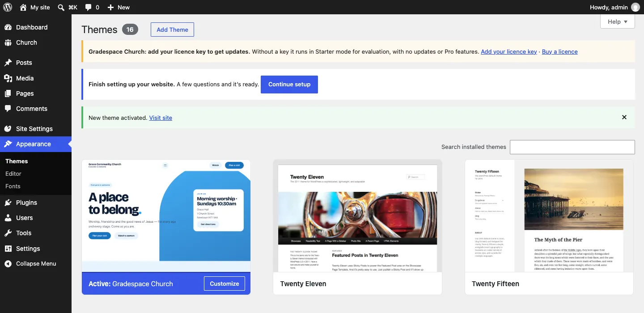
Task: Go to Plugins in the sidebar
Action: [36, 203]
